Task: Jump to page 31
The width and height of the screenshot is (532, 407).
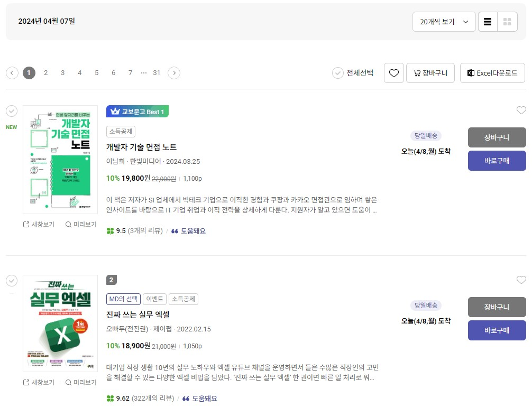Action: click(x=157, y=73)
